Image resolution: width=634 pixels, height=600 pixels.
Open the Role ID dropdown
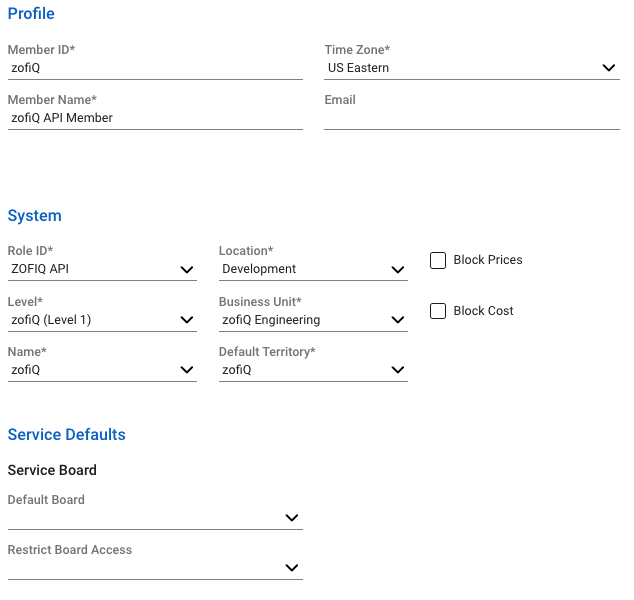tap(102, 269)
